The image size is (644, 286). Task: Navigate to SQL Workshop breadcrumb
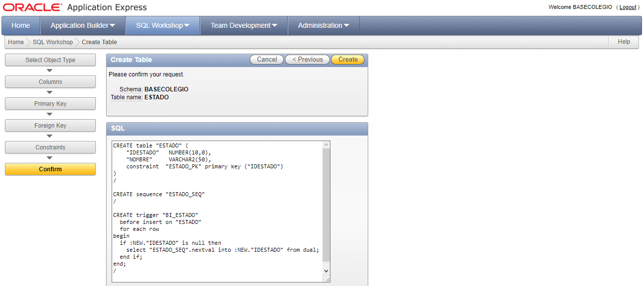click(x=53, y=42)
